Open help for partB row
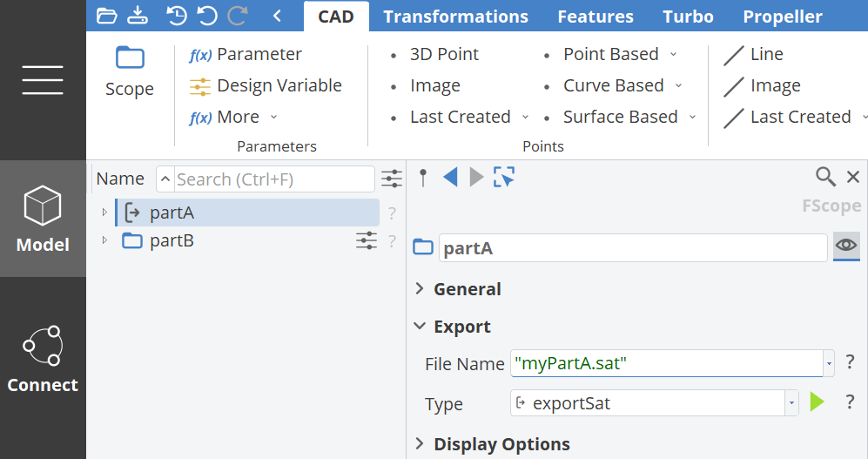The image size is (868, 459). tap(392, 241)
